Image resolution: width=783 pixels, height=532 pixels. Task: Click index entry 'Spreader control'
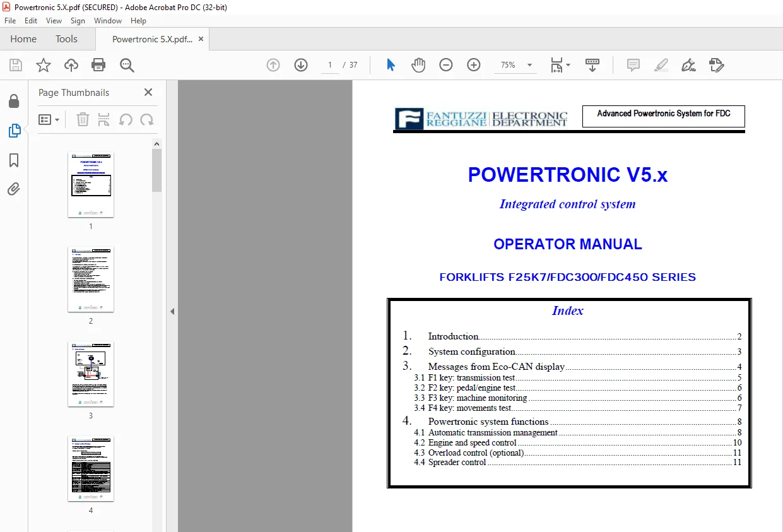pyautogui.click(x=457, y=463)
